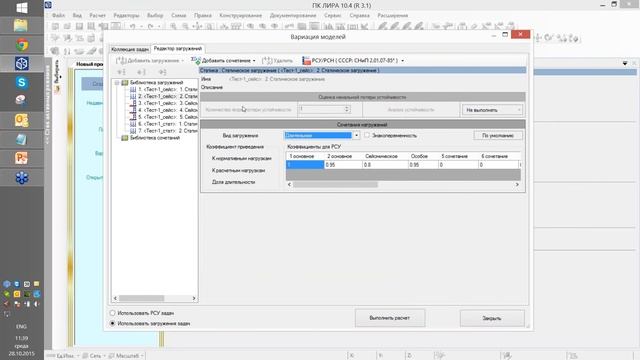Open the Вид загружения dropdown

(356, 136)
